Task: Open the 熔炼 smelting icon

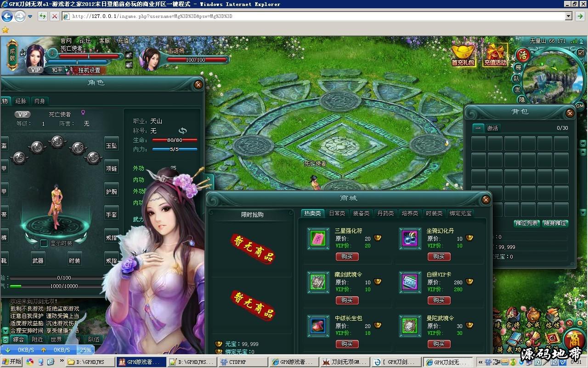Action: click(553, 319)
